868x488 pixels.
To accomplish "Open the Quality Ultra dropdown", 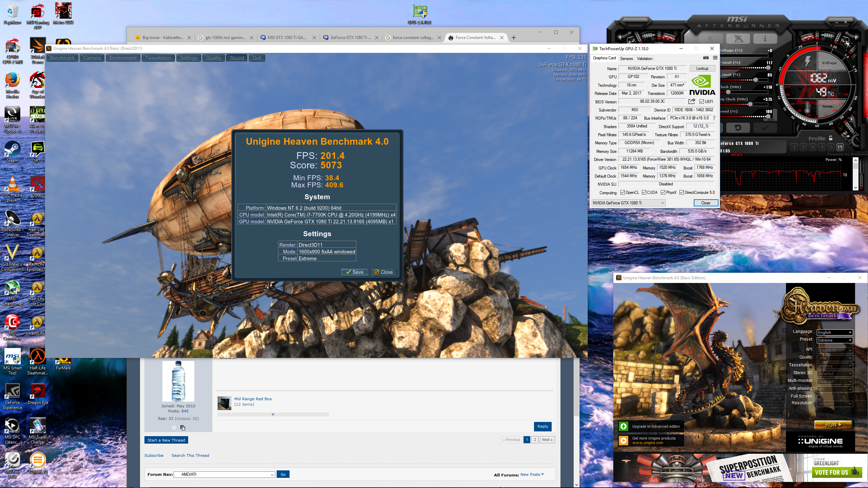I will tap(834, 358).
